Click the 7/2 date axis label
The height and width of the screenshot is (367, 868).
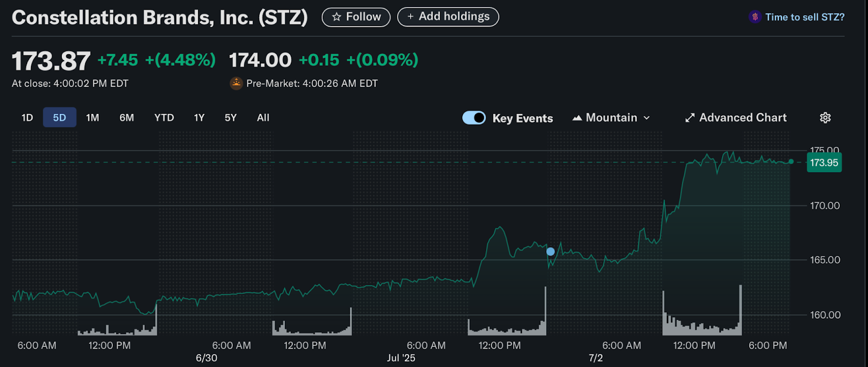click(x=596, y=358)
